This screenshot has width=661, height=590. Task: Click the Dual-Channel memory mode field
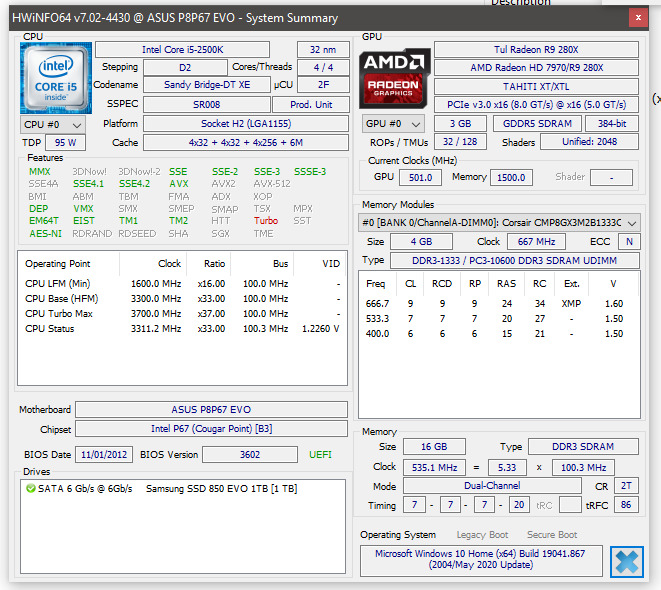[492, 486]
